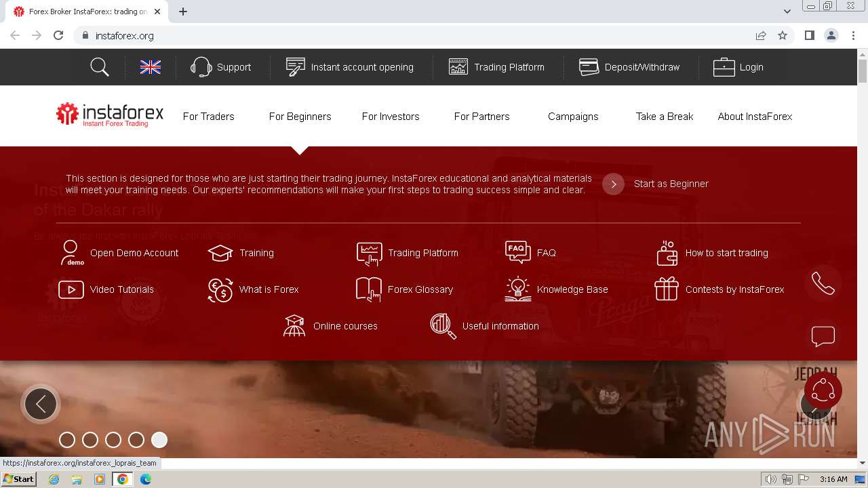Open the For Traders menu
Image resolution: width=868 pixels, height=488 pixels.
click(209, 117)
